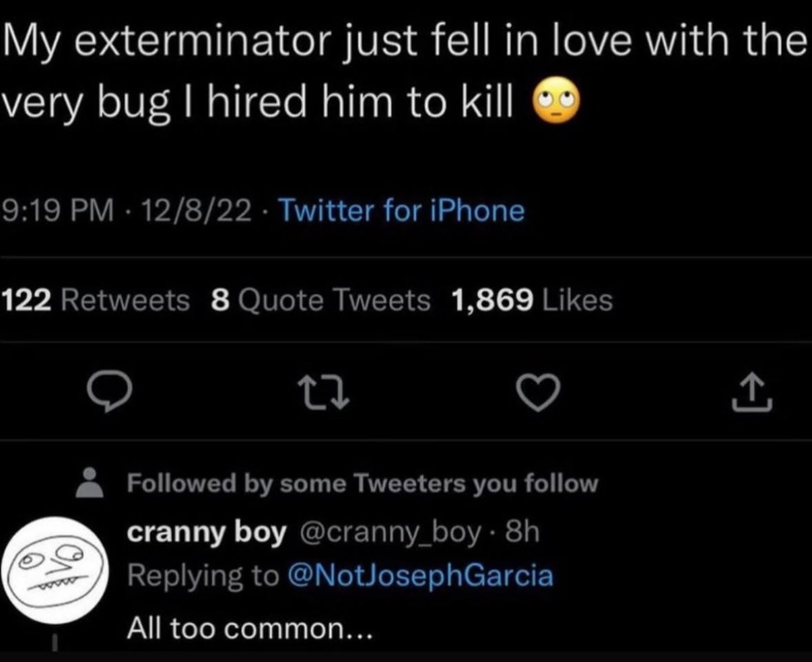
Task: View the 122 Retweets list
Action: click(x=96, y=300)
